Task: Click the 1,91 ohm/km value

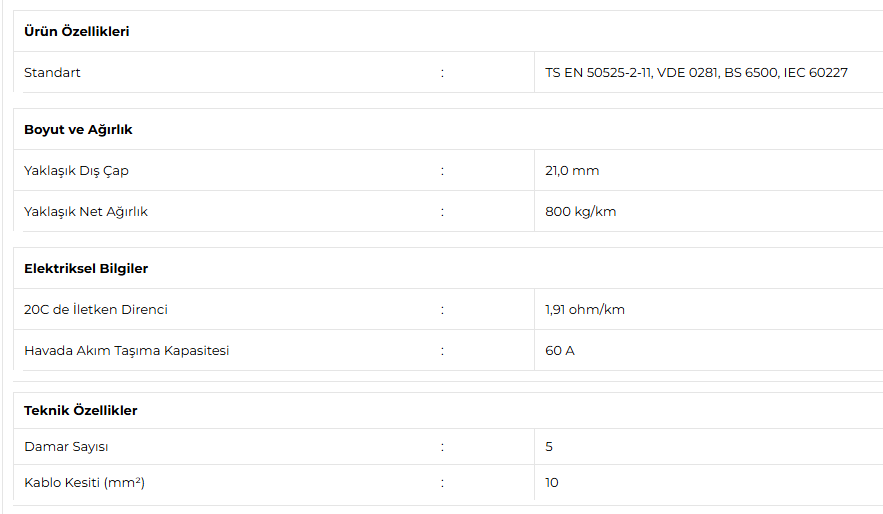Action: tap(585, 310)
